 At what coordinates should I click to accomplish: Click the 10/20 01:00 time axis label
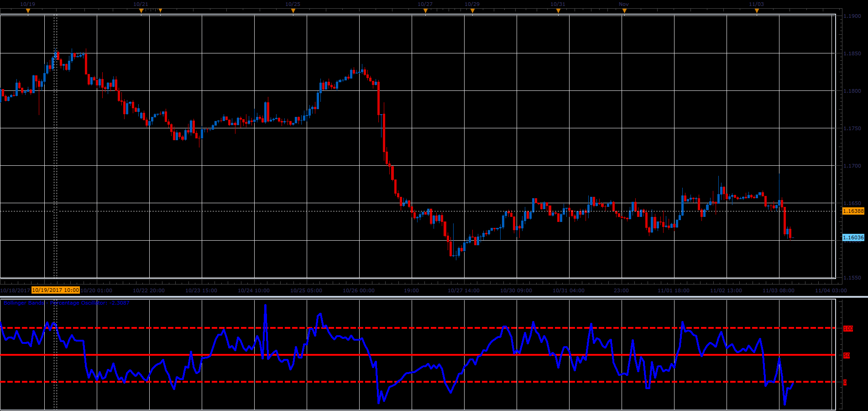pyautogui.click(x=96, y=290)
